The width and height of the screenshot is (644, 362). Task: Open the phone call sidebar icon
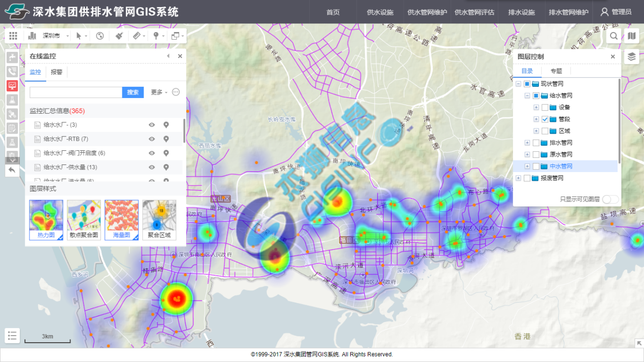click(x=12, y=72)
